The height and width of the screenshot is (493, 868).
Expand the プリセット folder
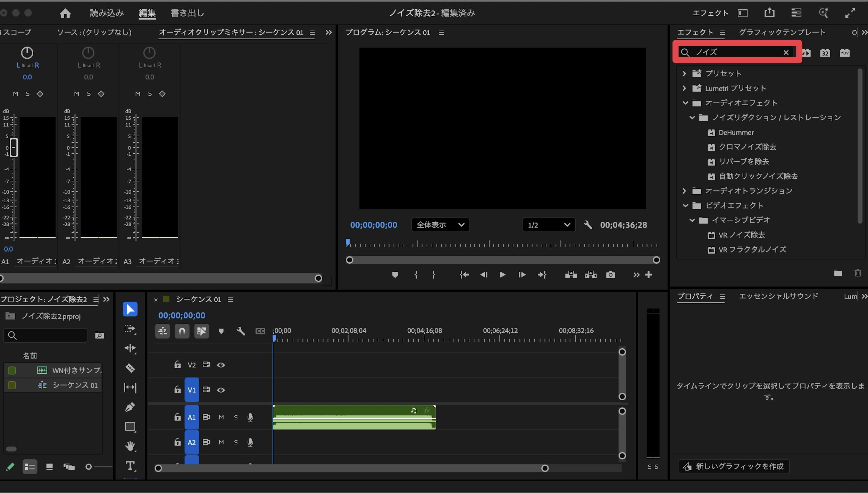tap(684, 74)
